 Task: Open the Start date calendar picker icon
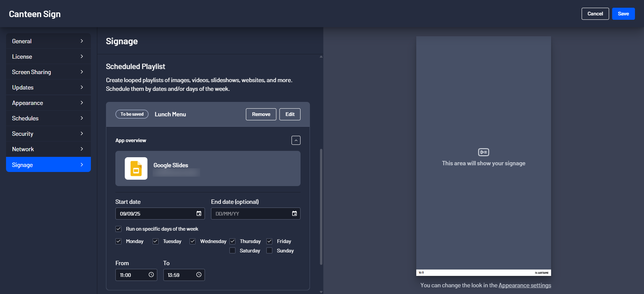click(x=199, y=214)
